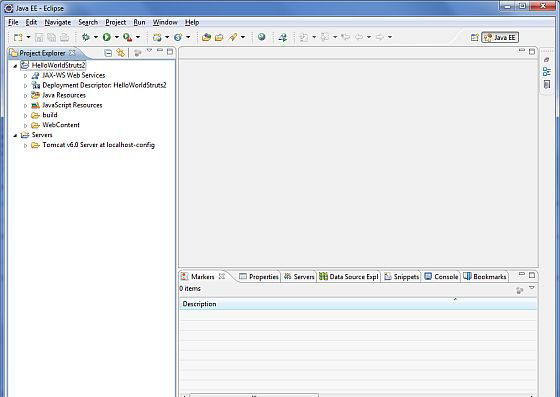
Task: Open the Run dropdown arrow
Action: coord(116,37)
